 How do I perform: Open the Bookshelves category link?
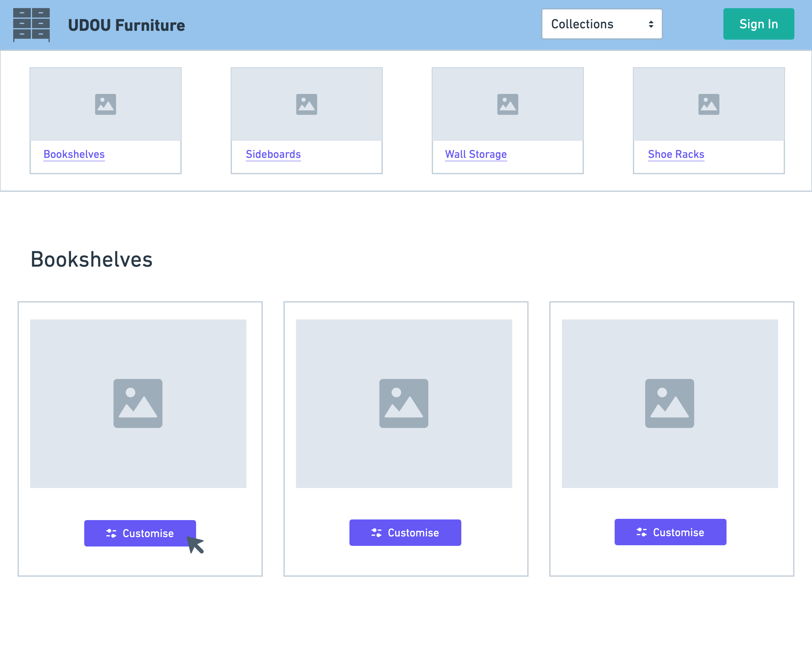pyautogui.click(x=74, y=154)
